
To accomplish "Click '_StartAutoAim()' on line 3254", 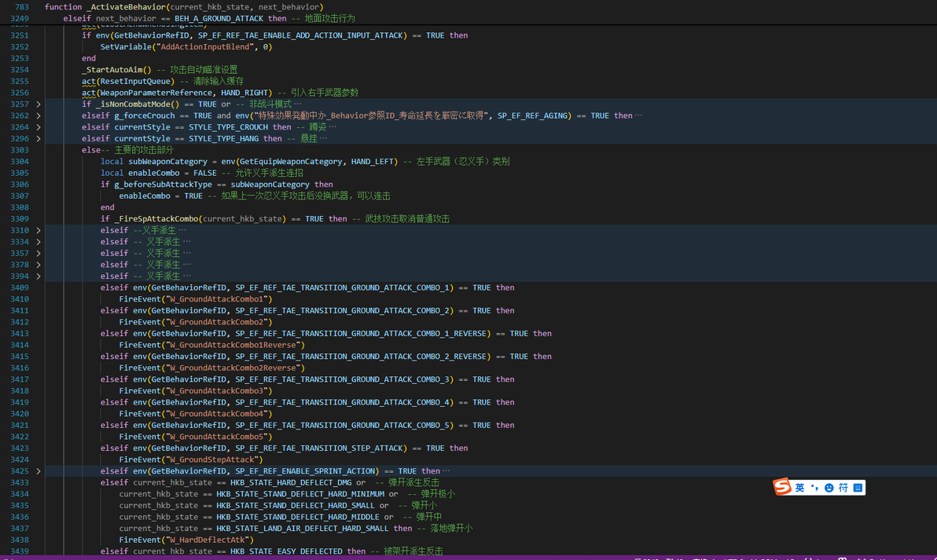I will coord(116,70).
